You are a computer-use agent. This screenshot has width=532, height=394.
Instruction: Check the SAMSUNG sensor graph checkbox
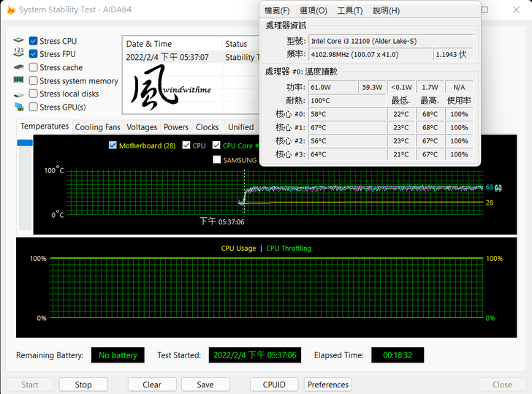point(217,159)
